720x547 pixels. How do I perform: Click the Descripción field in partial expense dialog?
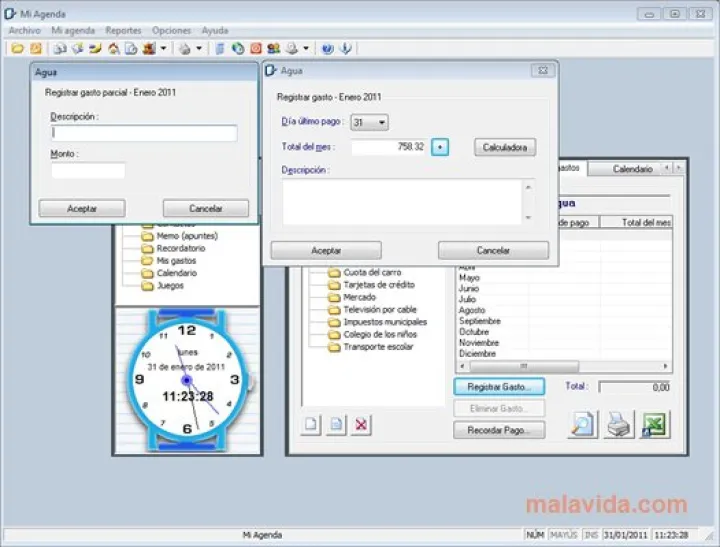pyautogui.click(x=143, y=133)
